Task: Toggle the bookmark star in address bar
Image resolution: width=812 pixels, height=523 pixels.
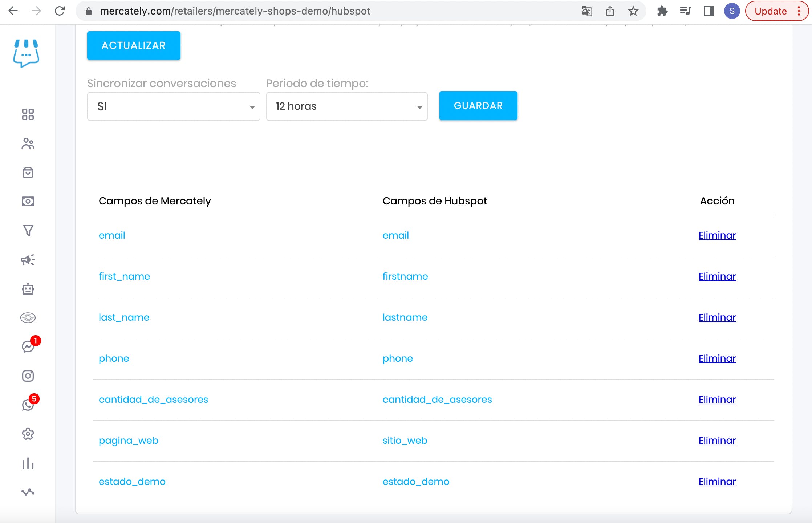Action: point(633,11)
